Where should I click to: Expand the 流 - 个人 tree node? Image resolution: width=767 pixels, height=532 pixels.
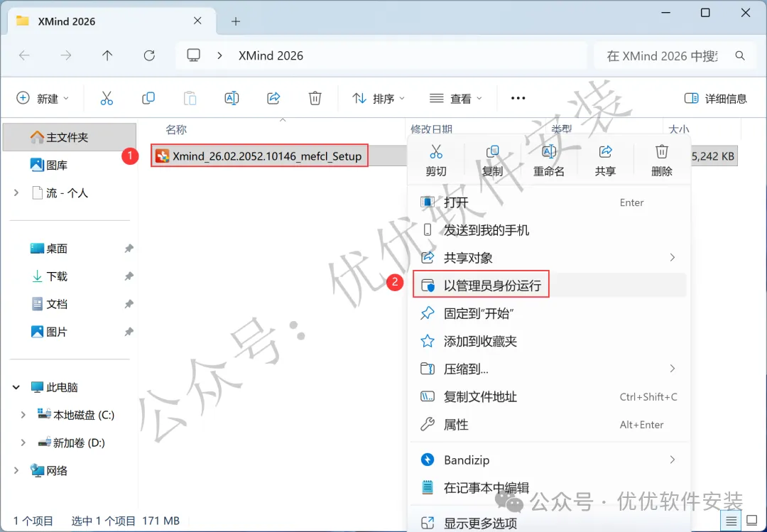pos(16,192)
